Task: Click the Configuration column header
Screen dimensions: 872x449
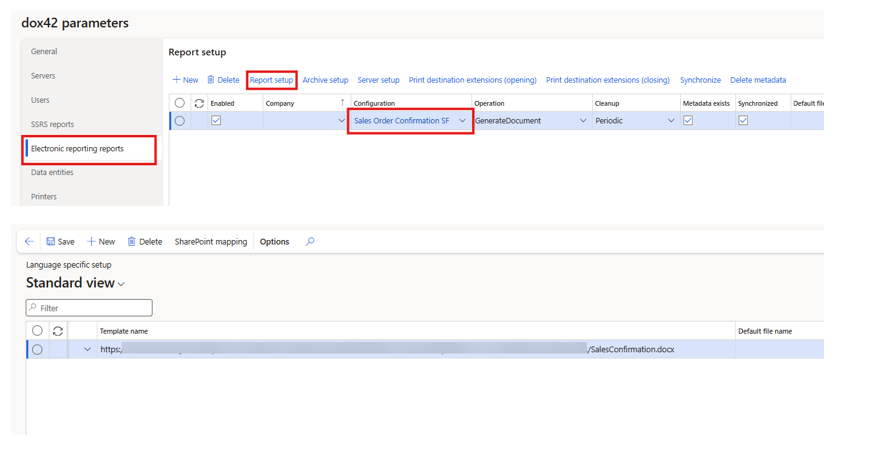Action: 374,103
